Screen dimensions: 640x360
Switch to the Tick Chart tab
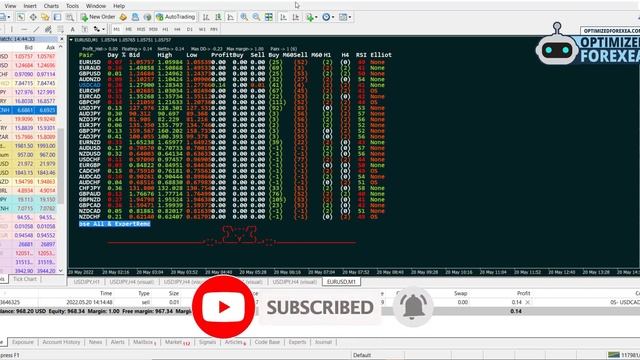[x=25, y=279]
